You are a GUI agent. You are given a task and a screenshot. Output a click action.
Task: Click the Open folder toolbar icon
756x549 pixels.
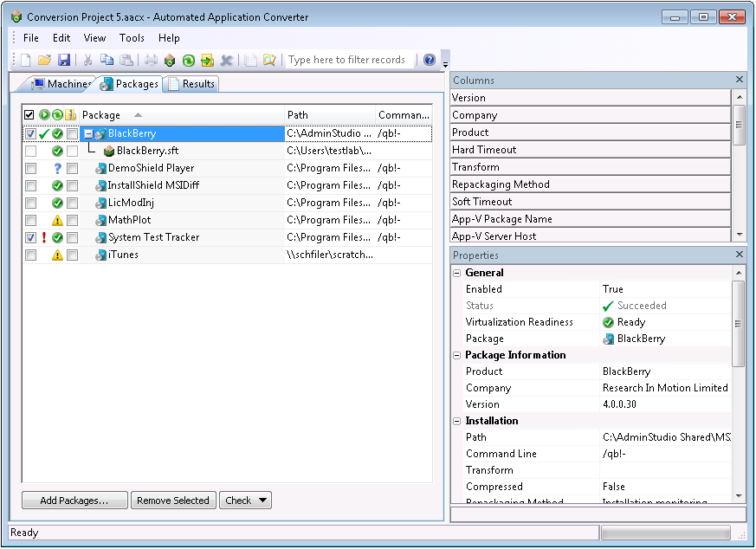click(44, 60)
